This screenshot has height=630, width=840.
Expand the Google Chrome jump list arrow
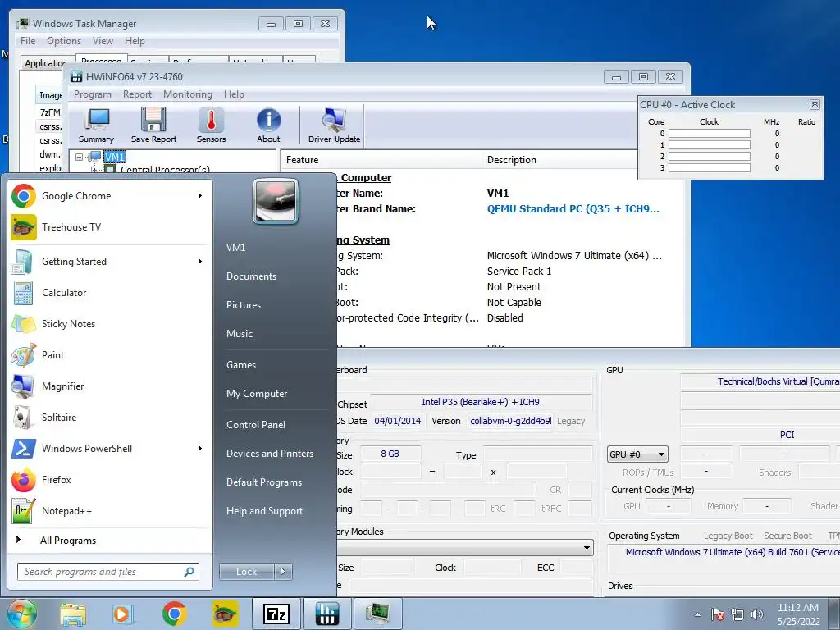tap(200, 196)
